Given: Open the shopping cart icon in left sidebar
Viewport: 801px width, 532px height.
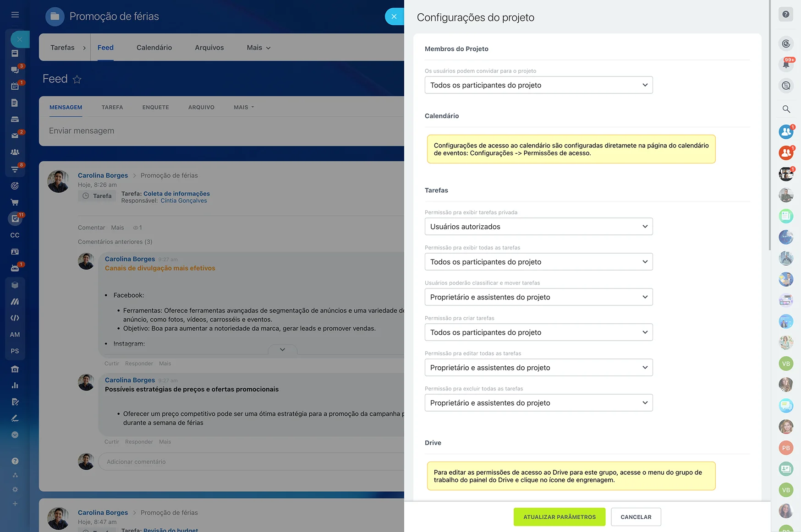Looking at the screenshot, I should (15, 202).
